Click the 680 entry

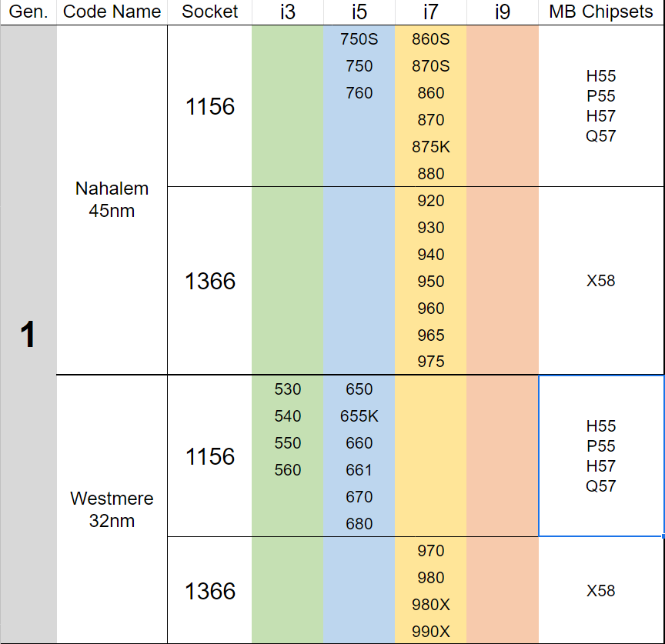coord(359,524)
